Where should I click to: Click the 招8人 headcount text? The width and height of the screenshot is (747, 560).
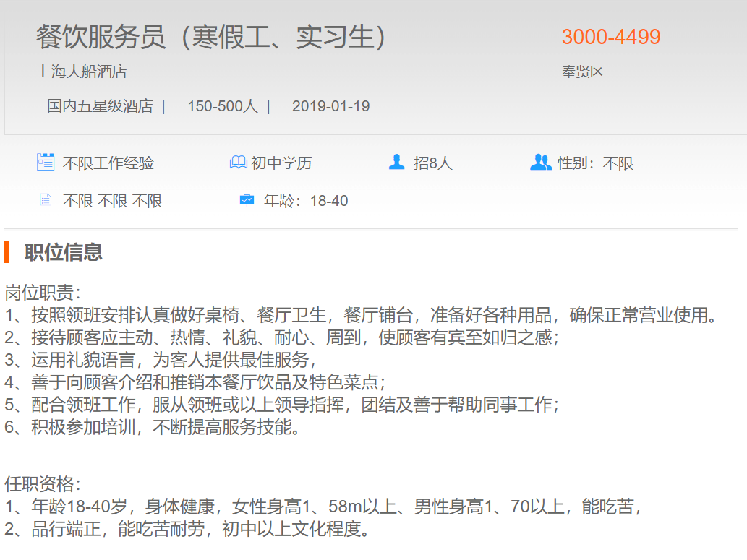pyautogui.click(x=432, y=163)
